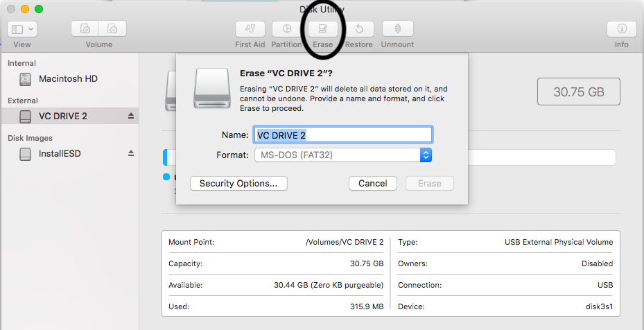The height and width of the screenshot is (330, 644).
Task: Click the External section header
Action: click(x=23, y=101)
